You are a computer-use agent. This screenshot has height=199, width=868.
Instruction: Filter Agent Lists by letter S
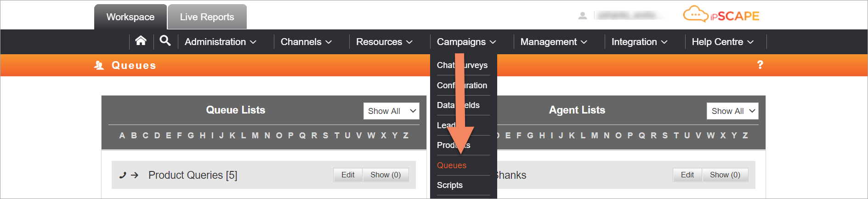(665, 136)
